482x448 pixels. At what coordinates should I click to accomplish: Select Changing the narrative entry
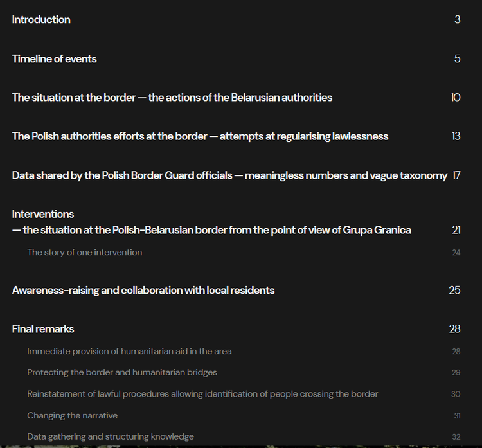[x=72, y=415]
